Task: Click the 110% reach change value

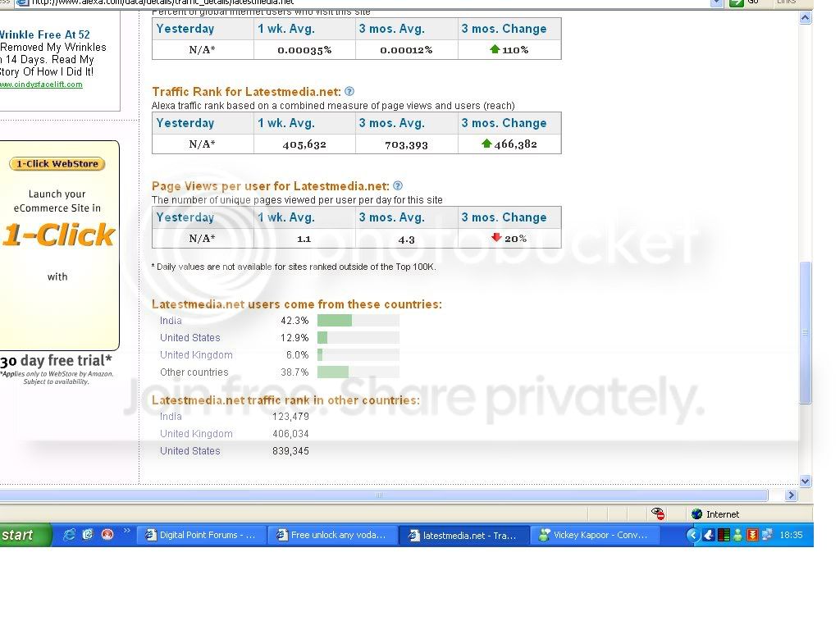Action: [515, 50]
